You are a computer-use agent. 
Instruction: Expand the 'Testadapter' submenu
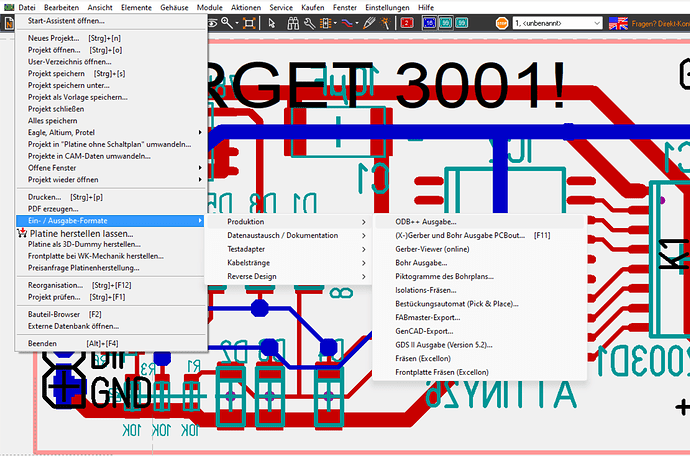(289, 249)
